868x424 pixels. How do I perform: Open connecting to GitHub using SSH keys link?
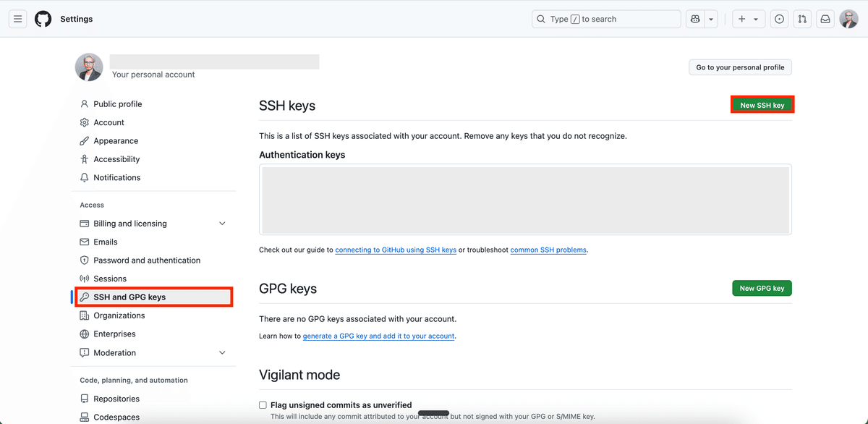pyautogui.click(x=396, y=250)
